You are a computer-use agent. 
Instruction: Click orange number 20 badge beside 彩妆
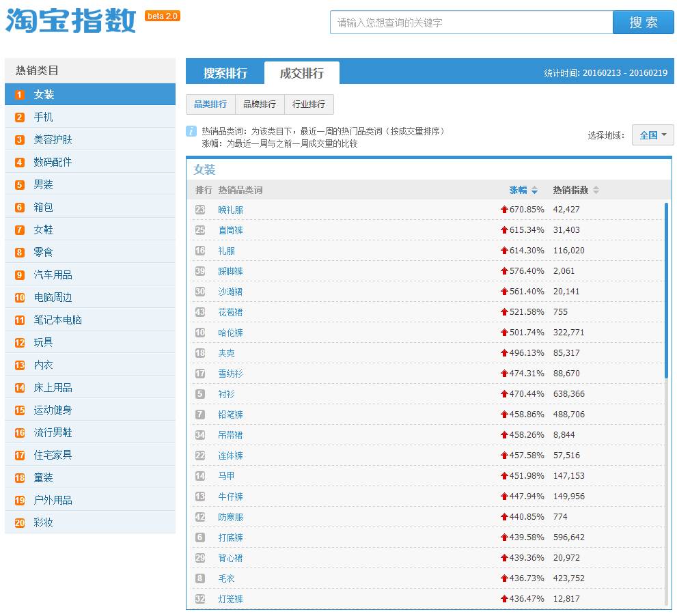point(20,522)
